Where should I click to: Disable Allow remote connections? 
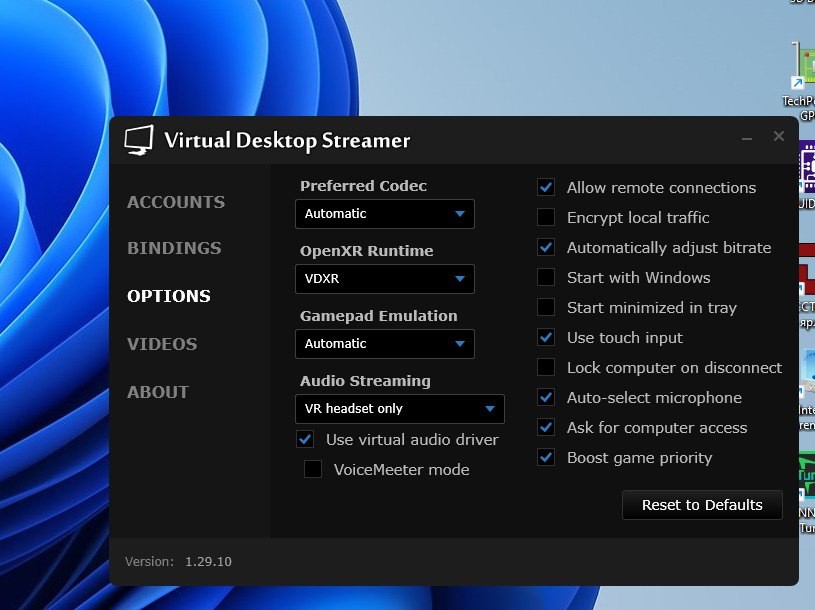pyautogui.click(x=546, y=187)
